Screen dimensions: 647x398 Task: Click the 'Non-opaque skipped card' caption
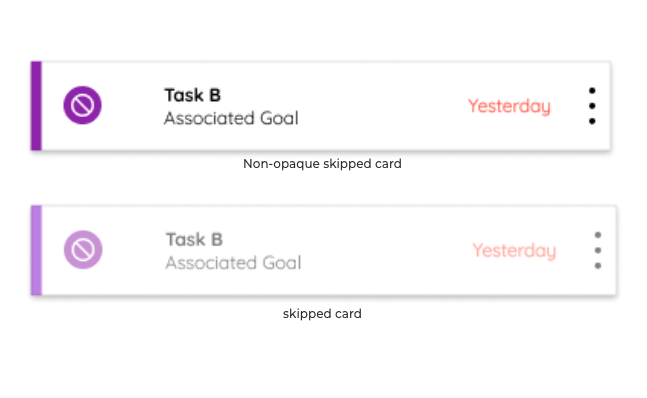322,164
